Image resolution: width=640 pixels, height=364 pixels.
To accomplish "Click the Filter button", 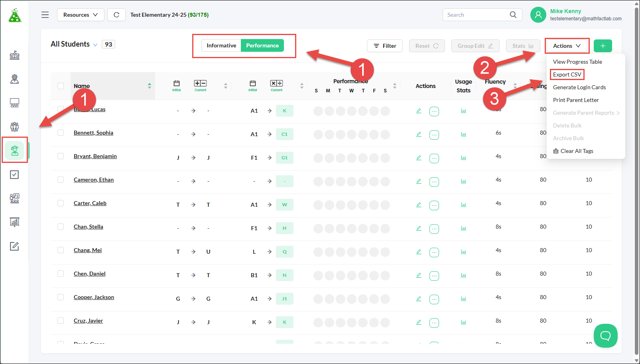I will (x=385, y=46).
